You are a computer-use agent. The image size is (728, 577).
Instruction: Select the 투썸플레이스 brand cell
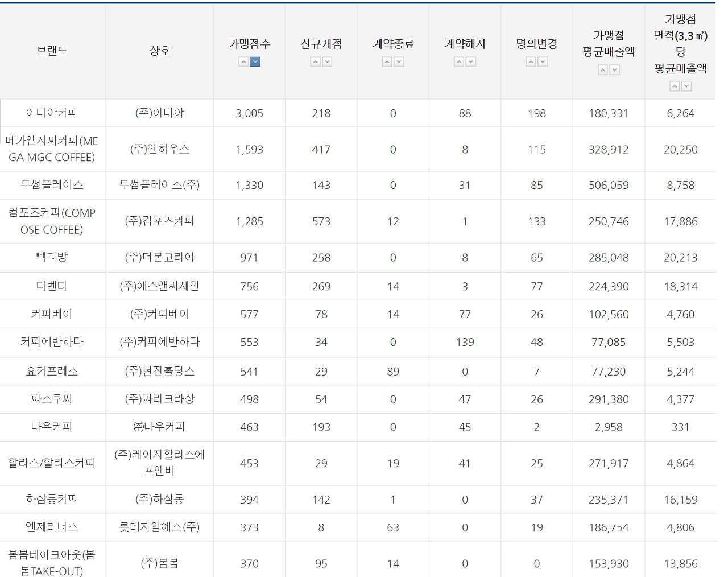[52, 185]
